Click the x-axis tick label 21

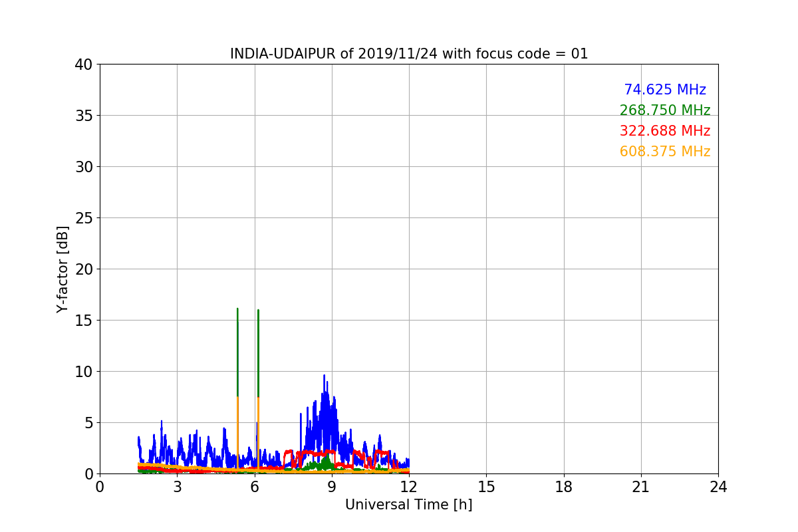click(641, 487)
